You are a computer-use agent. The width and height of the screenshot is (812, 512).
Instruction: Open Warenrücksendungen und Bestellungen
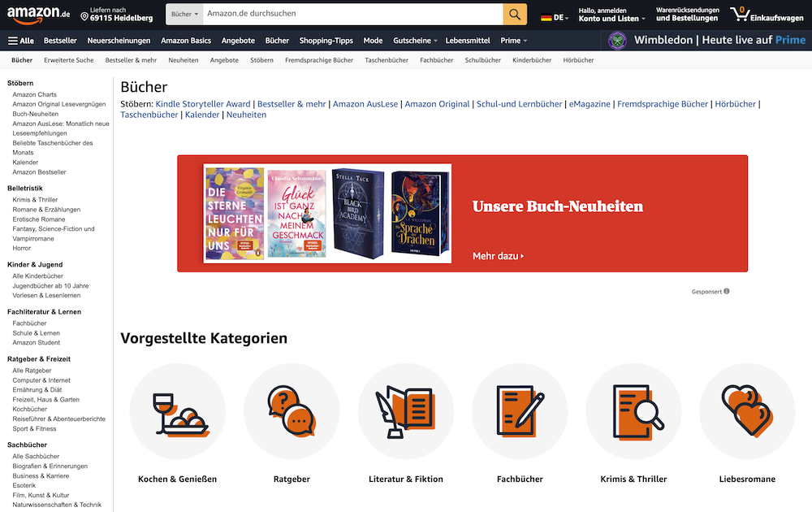(x=687, y=15)
